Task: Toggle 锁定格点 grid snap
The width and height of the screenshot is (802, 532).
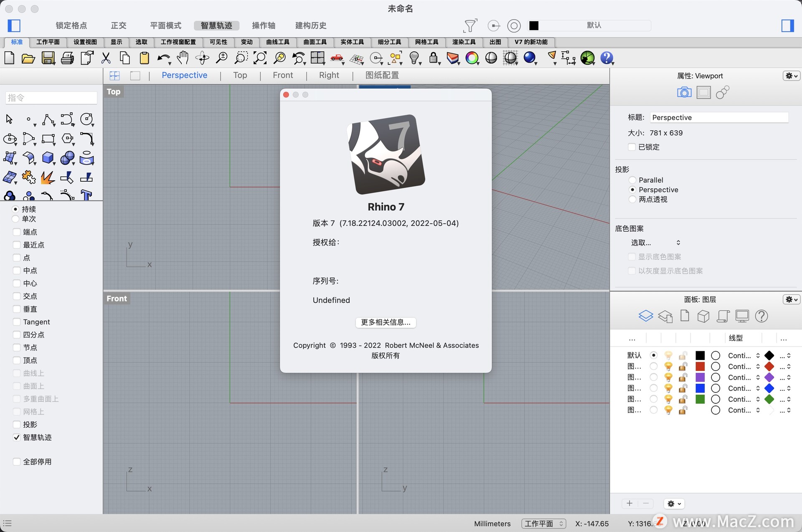Action: 71,25
